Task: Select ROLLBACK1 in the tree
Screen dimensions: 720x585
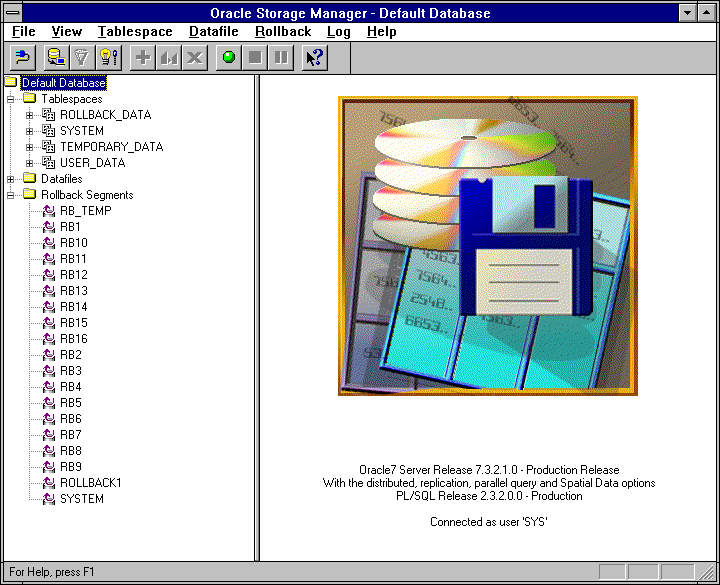Action: (90, 483)
